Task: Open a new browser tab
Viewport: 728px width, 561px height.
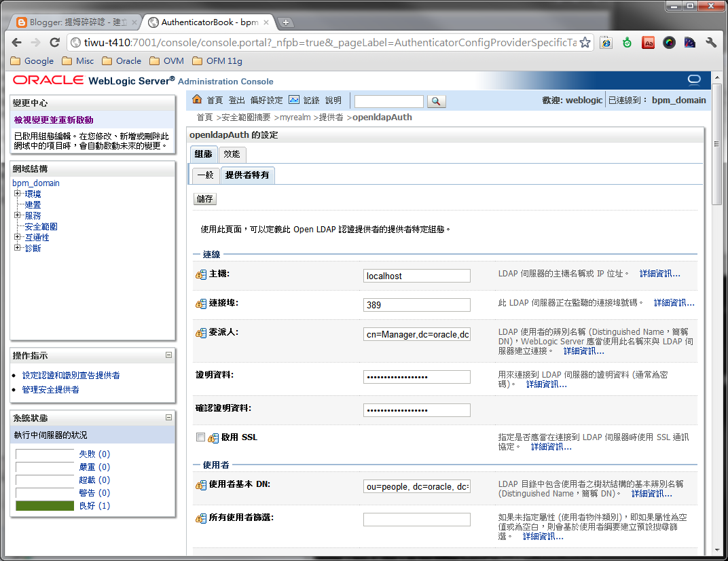Action: 285,22
